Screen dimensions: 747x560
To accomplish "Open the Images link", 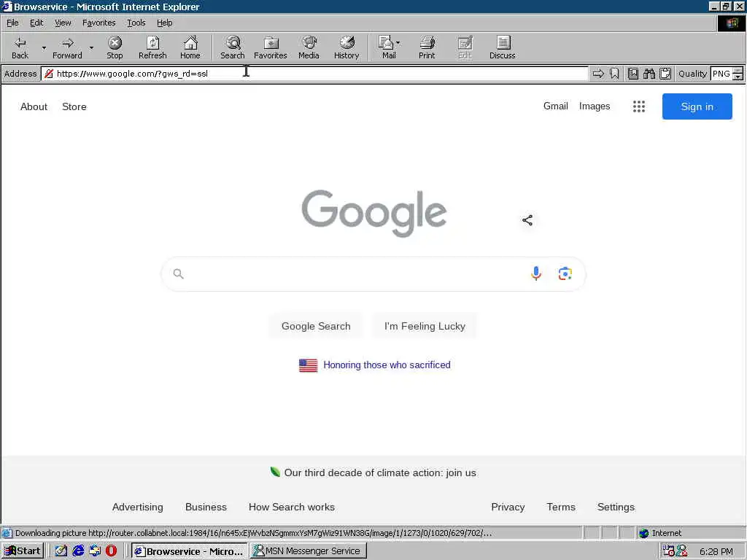I will click(595, 106).
